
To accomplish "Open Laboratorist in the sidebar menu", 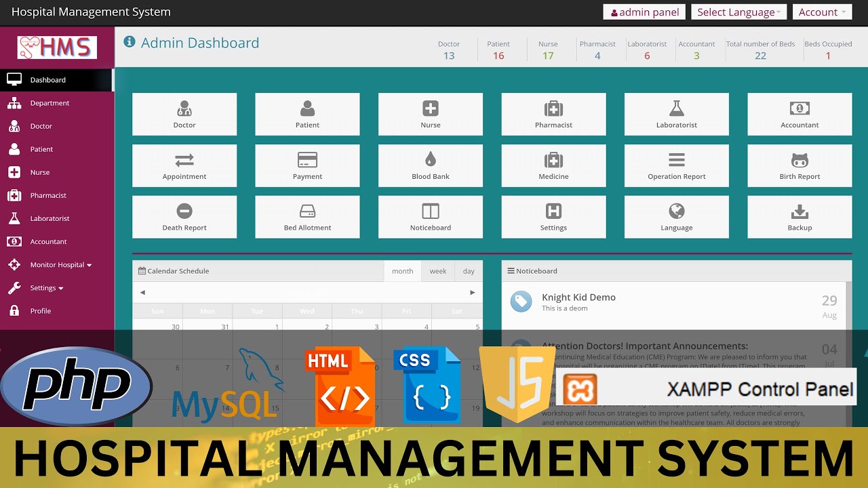I will point(57,218).
